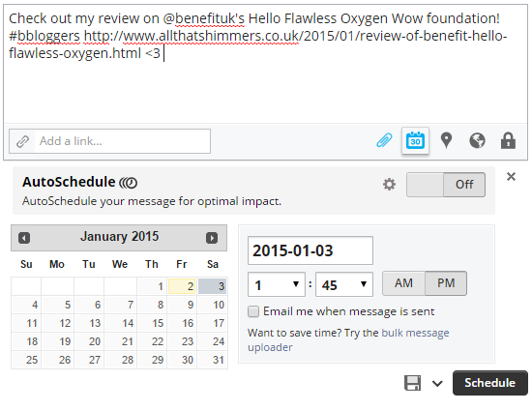Click the paperclip attach media icon

(x=384, y=140)
